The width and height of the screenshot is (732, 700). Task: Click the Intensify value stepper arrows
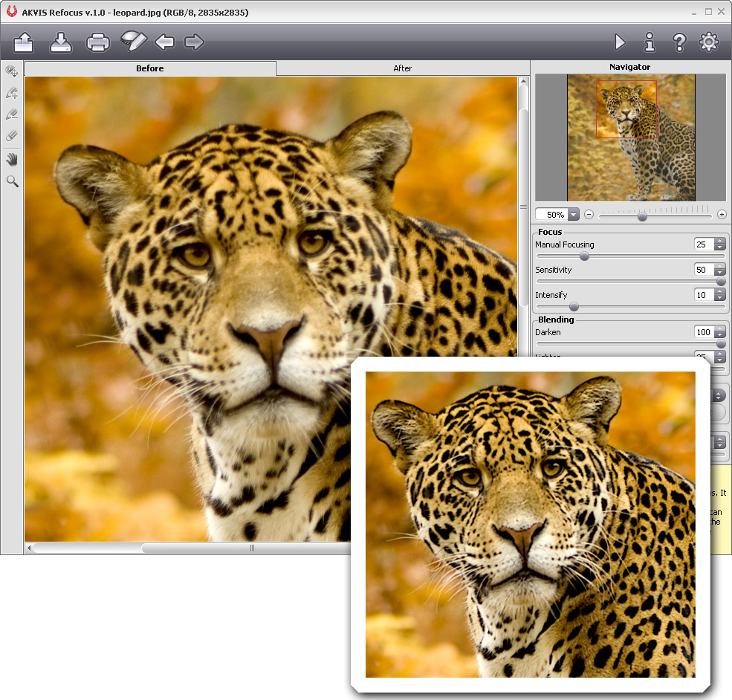719,296
